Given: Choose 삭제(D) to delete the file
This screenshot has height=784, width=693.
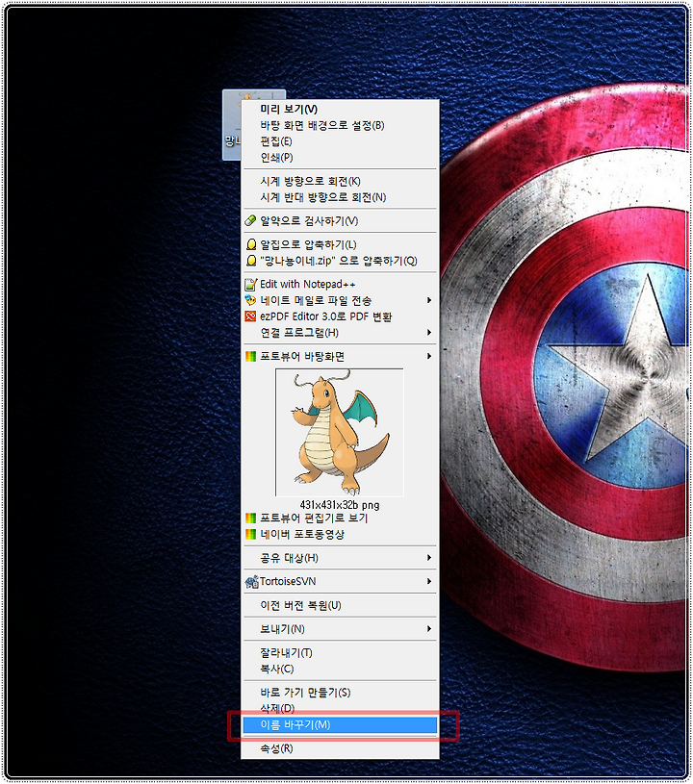Looking at the screenshot, I should click(x=341, y=709).
